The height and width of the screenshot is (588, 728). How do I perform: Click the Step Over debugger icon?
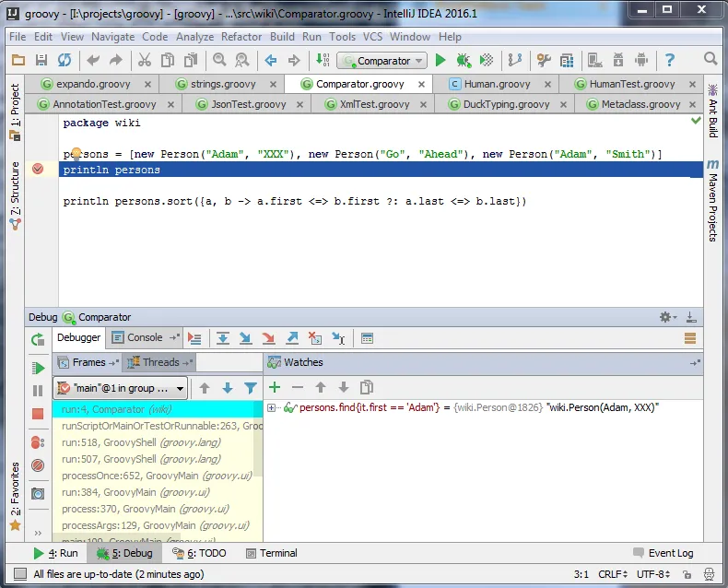coord(223,338)
